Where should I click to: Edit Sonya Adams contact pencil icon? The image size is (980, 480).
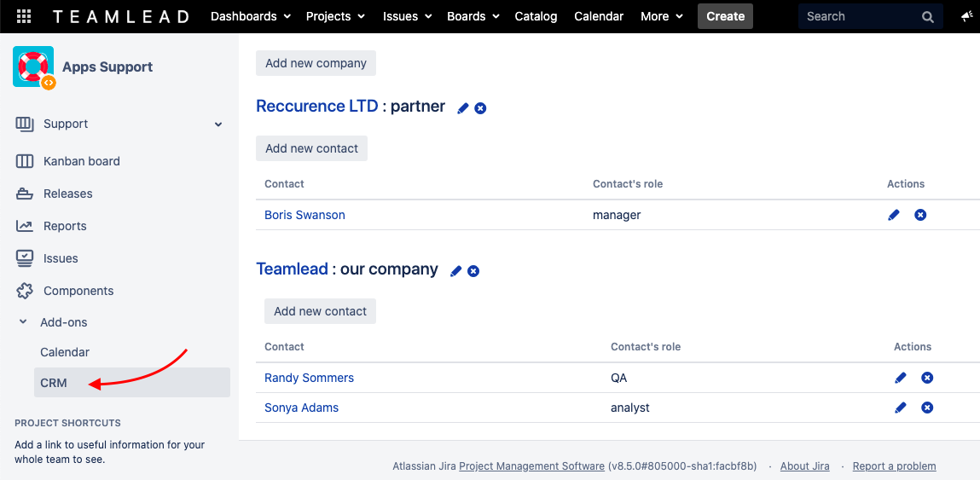point(901,408)
